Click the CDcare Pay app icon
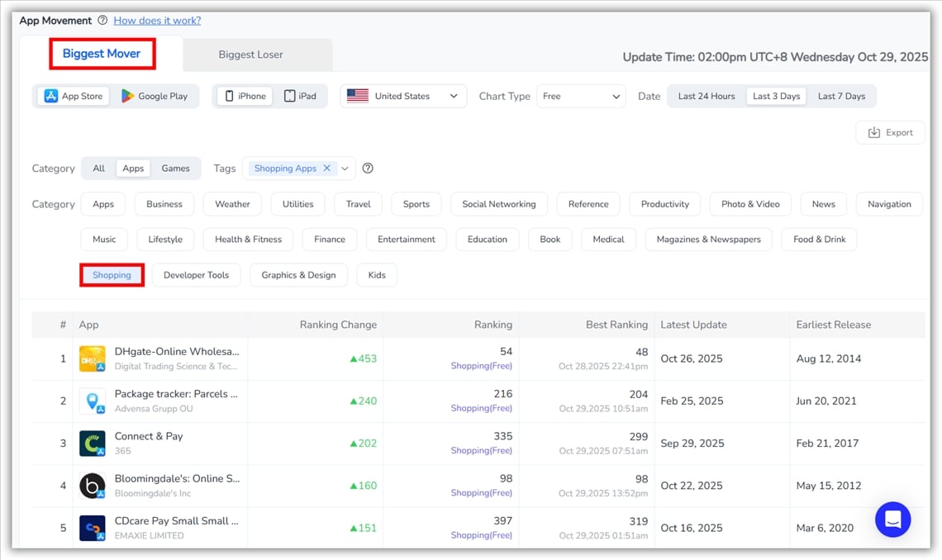 pos(93,528)
